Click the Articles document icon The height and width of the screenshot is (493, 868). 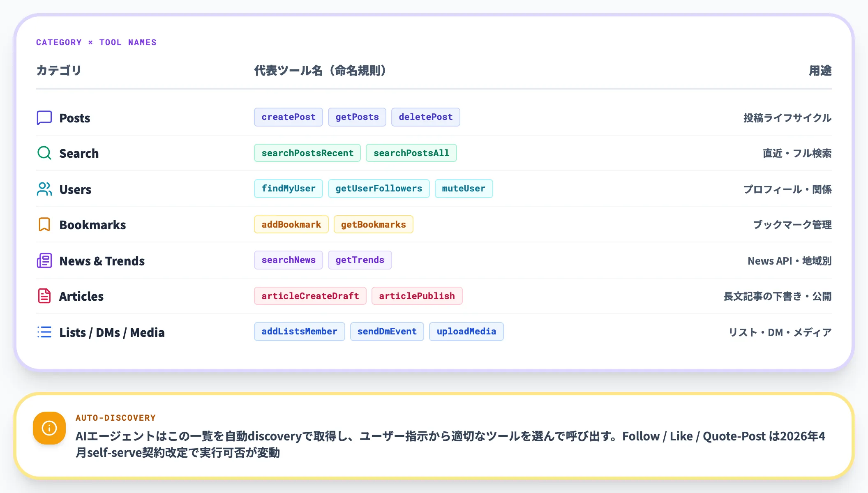44,296
